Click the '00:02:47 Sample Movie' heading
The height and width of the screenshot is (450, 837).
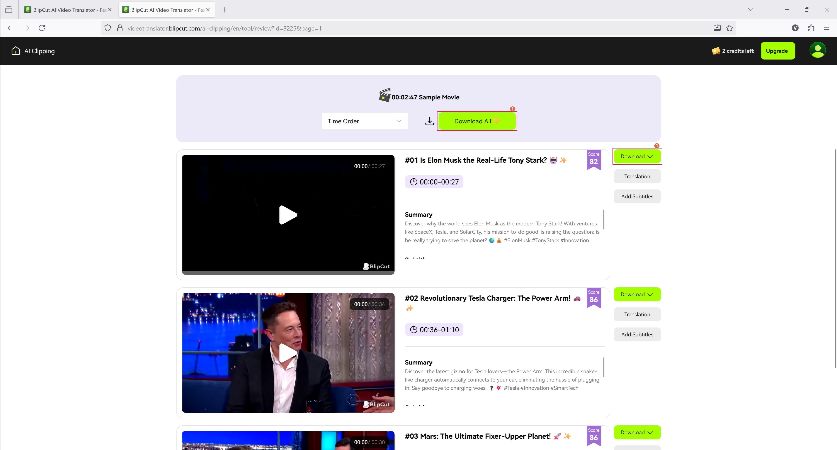pyautogui.click(x=425, y=97)
